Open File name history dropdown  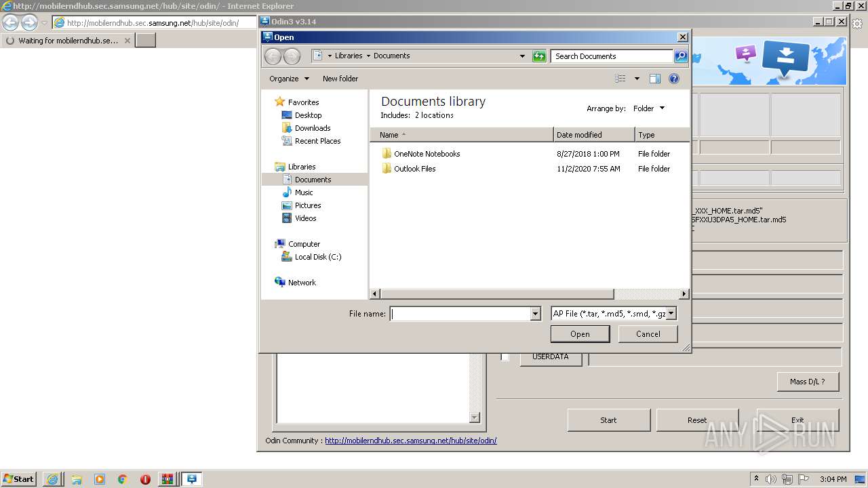(535, 314)
